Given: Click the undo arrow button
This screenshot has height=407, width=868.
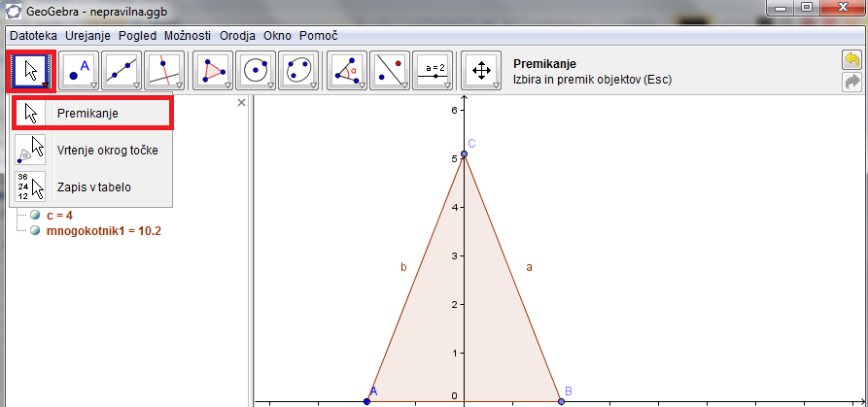Looking at the screenshot, I should (x=851, y=61).
